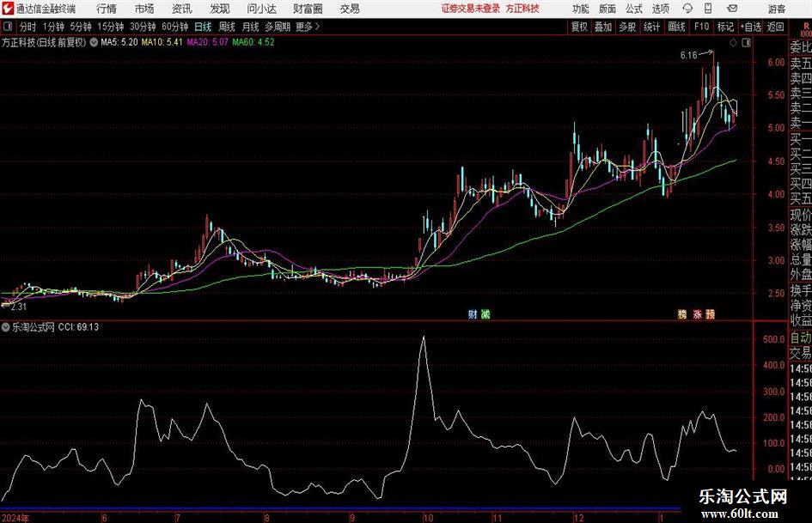Click the 通达信 red logo icon

[x=8, y=9]
